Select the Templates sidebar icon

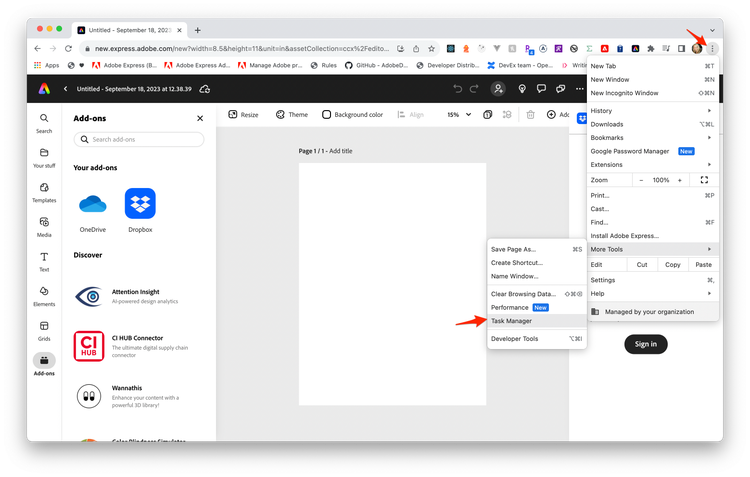pyautogui.click(x=44, y=191)
